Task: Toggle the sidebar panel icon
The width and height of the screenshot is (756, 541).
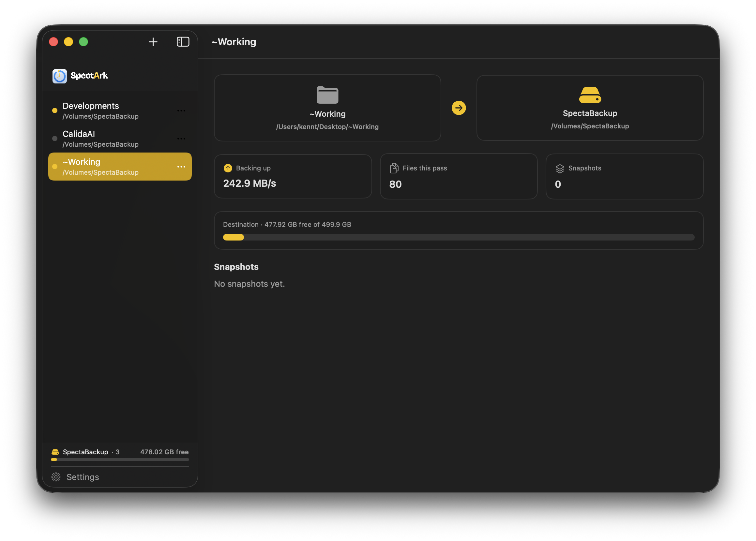Action: pos(183,42)
